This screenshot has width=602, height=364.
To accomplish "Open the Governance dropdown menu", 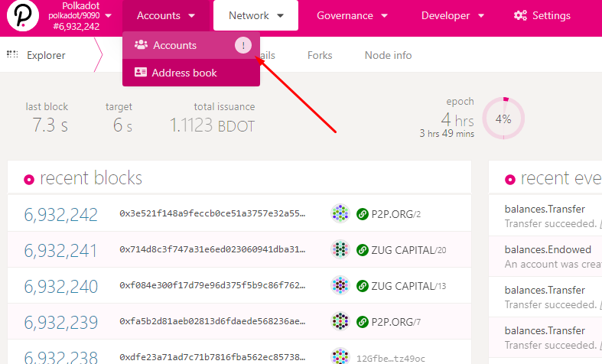I will (352, 15).
